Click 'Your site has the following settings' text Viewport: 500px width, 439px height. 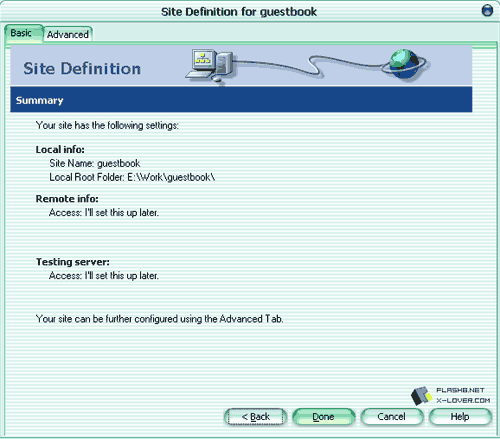pos(107,126)
